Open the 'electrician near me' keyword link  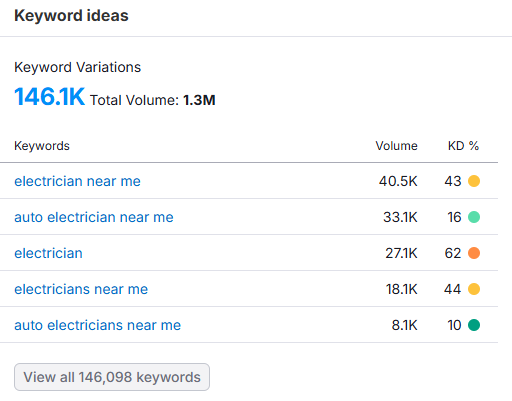77,181
